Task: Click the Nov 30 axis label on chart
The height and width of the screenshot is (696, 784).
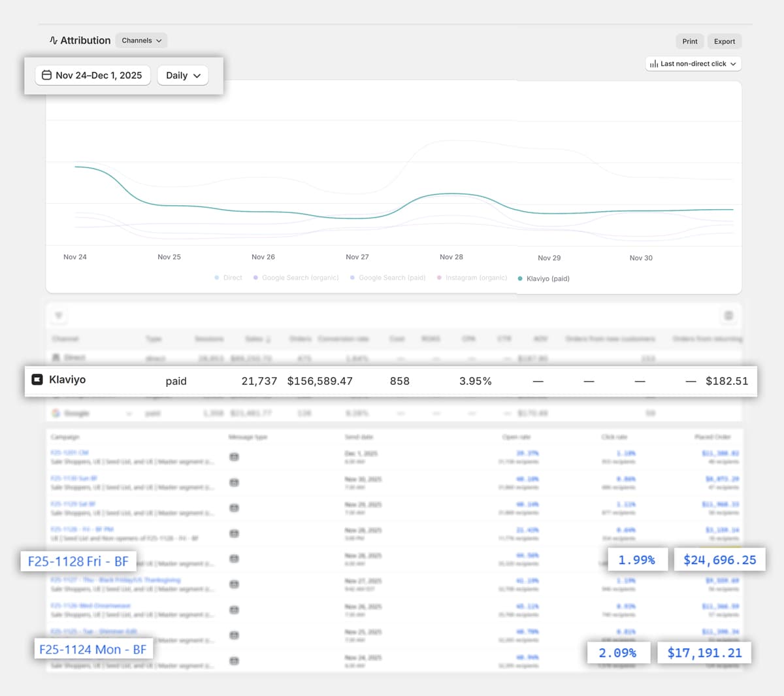Action: [641, 258]
